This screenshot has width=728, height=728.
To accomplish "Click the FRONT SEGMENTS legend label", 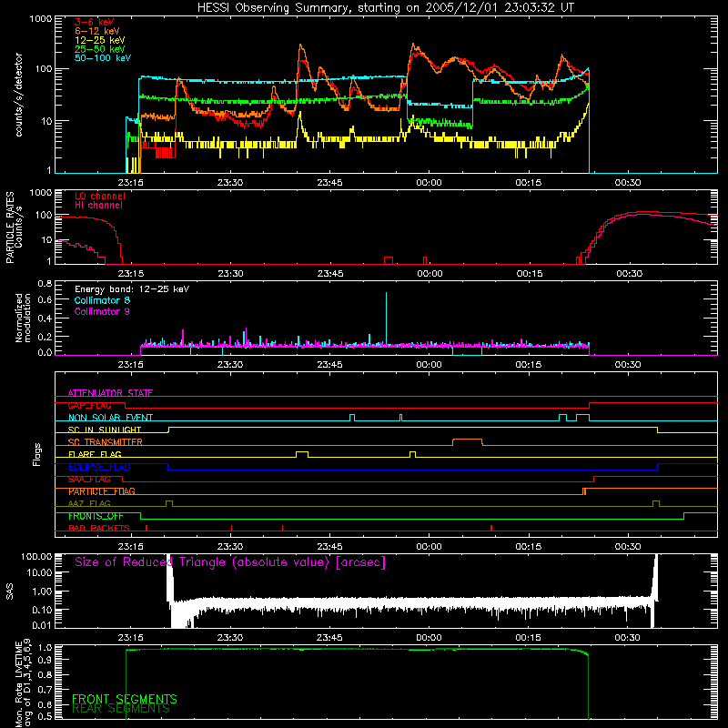I will pos(125,699).
